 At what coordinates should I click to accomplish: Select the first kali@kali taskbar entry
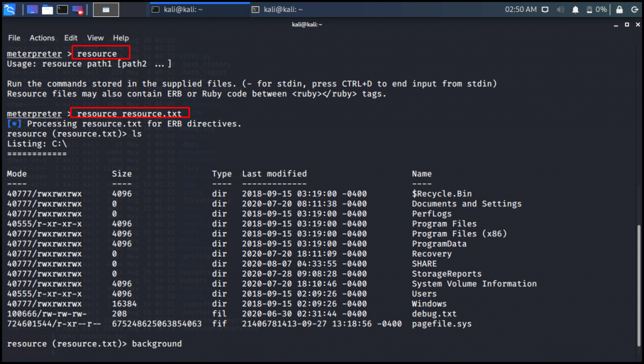[189, 9]
